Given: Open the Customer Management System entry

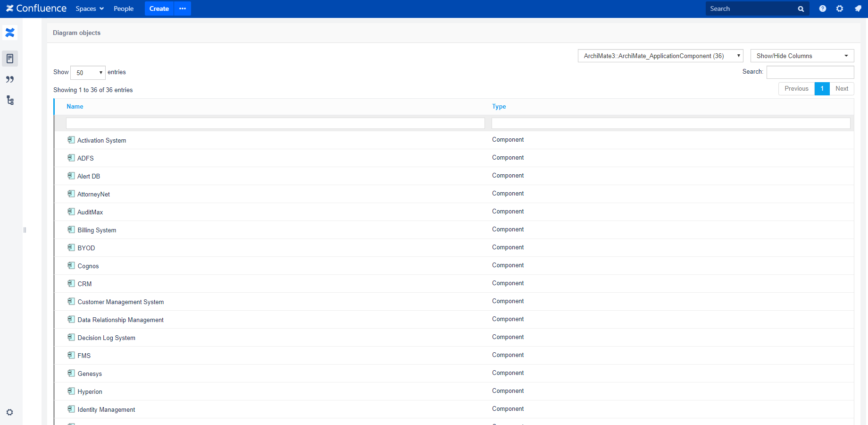Looking at the screenshot, I should coord(121,302).
